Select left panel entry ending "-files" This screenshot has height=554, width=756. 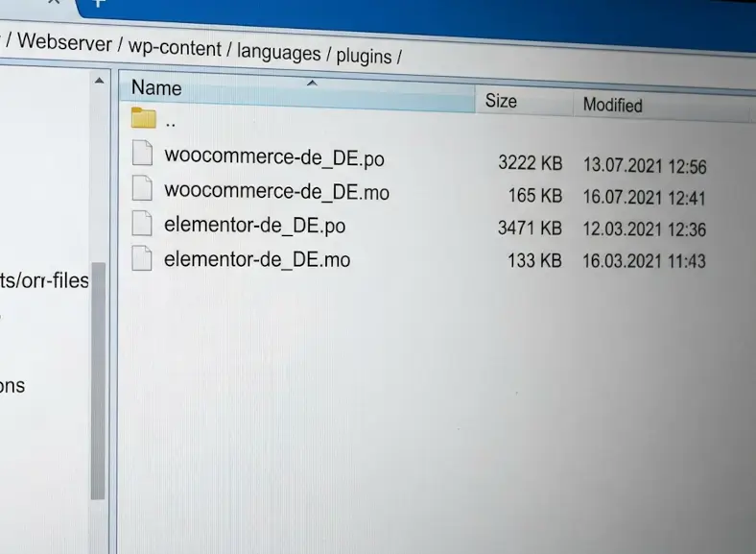pos(44,280)
